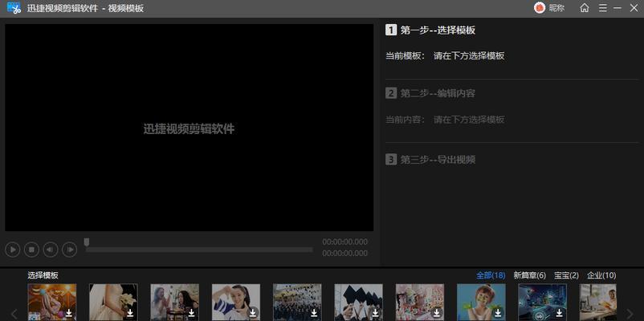Download the colorful festive woman template
This screenshot has width=644, height=321.
point(69,313)
